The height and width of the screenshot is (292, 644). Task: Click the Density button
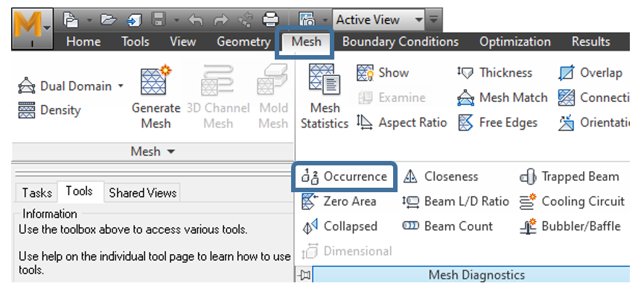[x=49, y=110]
